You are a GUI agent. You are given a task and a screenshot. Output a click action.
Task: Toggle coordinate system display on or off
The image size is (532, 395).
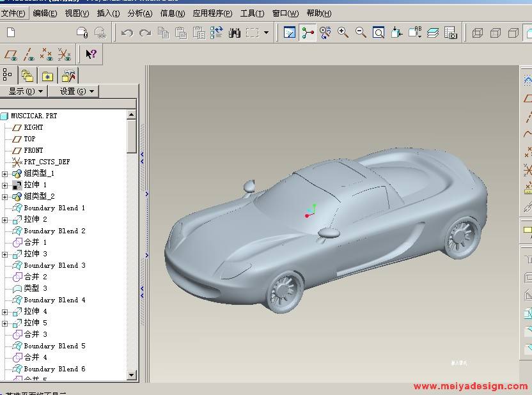(64, 54)
